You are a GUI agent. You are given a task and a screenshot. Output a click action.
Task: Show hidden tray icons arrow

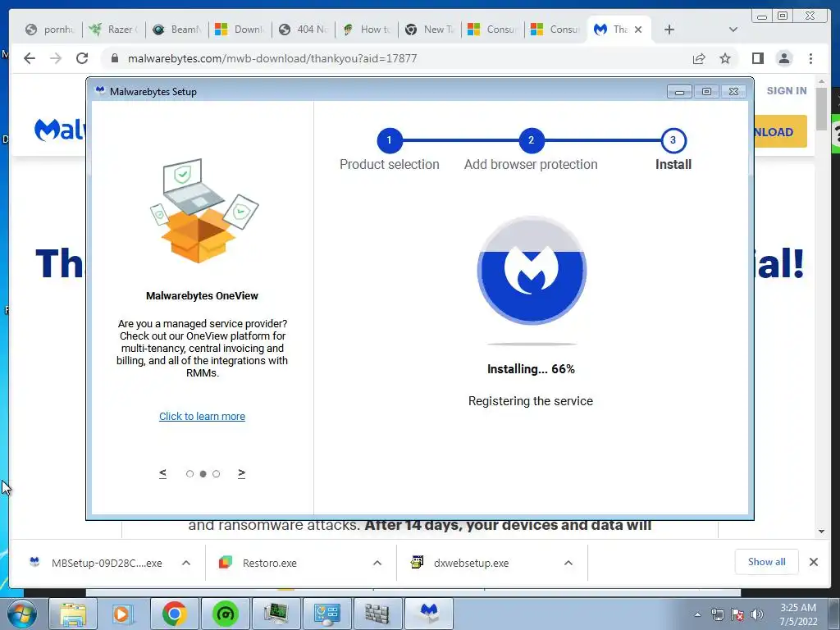click(x=697, y=615)
